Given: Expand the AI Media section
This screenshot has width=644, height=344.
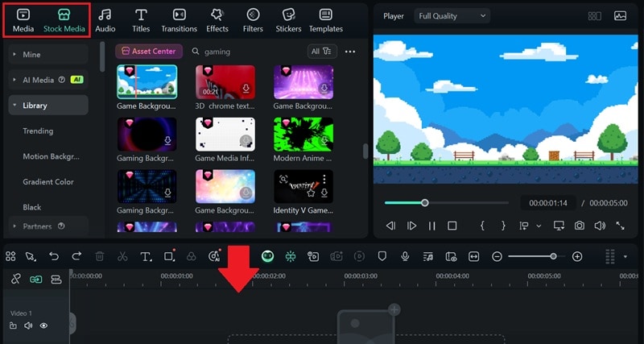Looking at the screenshot, I should click(x=48, y=80).
